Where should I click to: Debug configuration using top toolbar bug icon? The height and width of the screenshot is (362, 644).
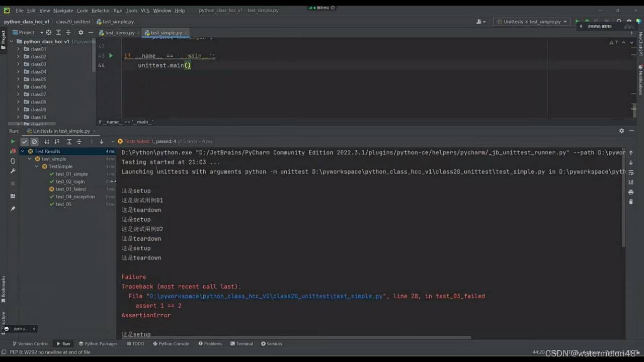pyautogui.click(x=587, y=22)
